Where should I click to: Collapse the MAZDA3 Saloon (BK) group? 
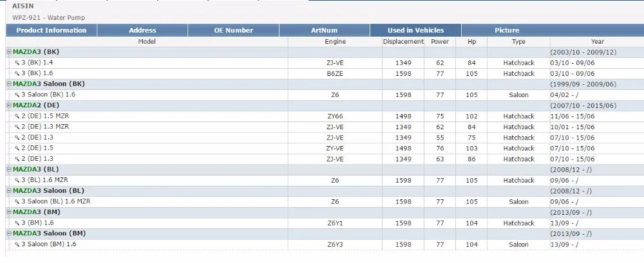[9, 84]
